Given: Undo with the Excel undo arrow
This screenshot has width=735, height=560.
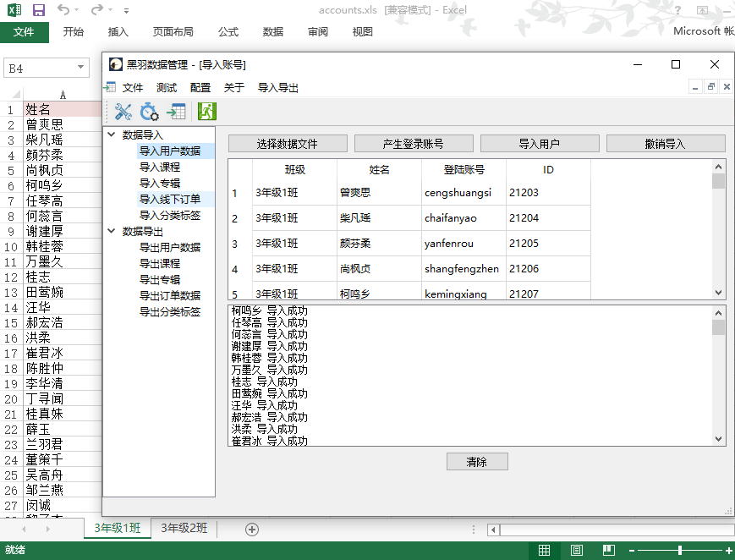Looking at the screenshot, I should coord(63,9).
